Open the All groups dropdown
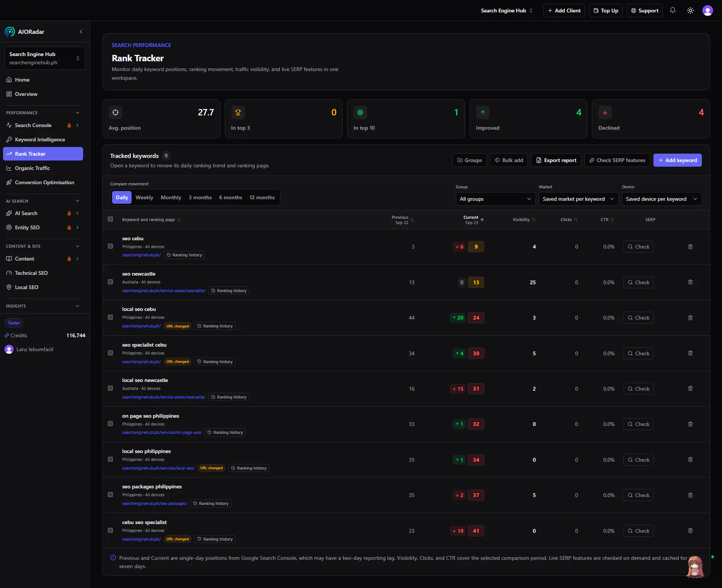Viewport: 722px width, 588px height. point(495,199)
